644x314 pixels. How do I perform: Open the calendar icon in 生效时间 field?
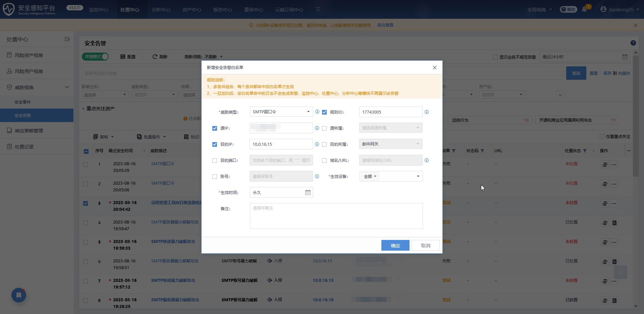(x=308, y=192)
